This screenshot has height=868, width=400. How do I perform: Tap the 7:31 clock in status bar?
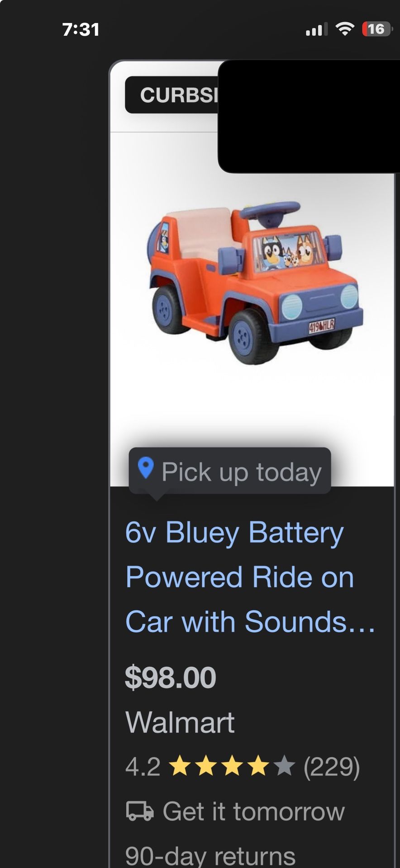(81, 30)
